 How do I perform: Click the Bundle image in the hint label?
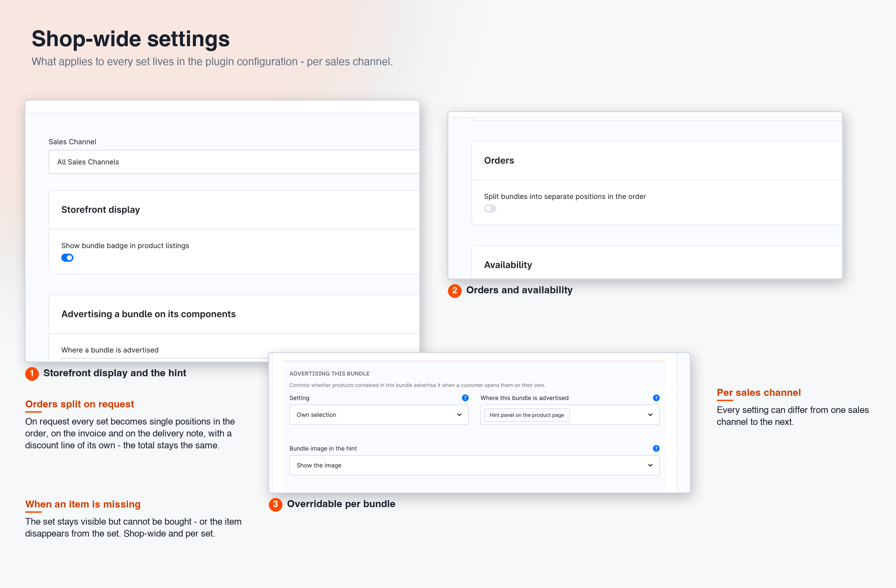[323, 448]
